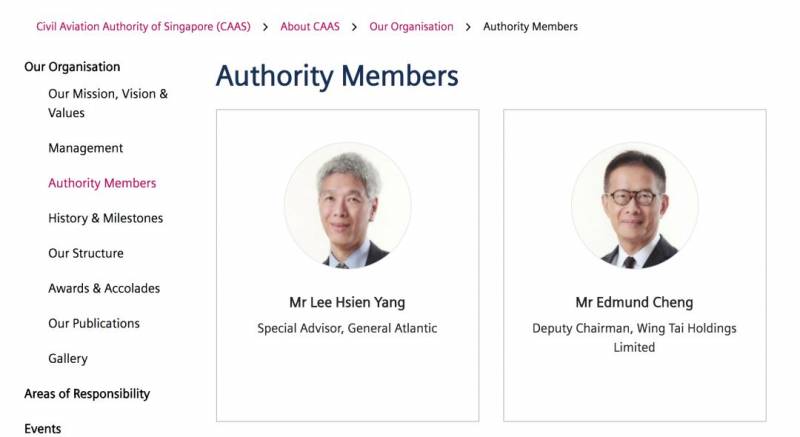Image resolution: width=800 pixels, height=437 pixels.
Task: Click the Authority Members breadcrumb text
Action: point(530,26)
